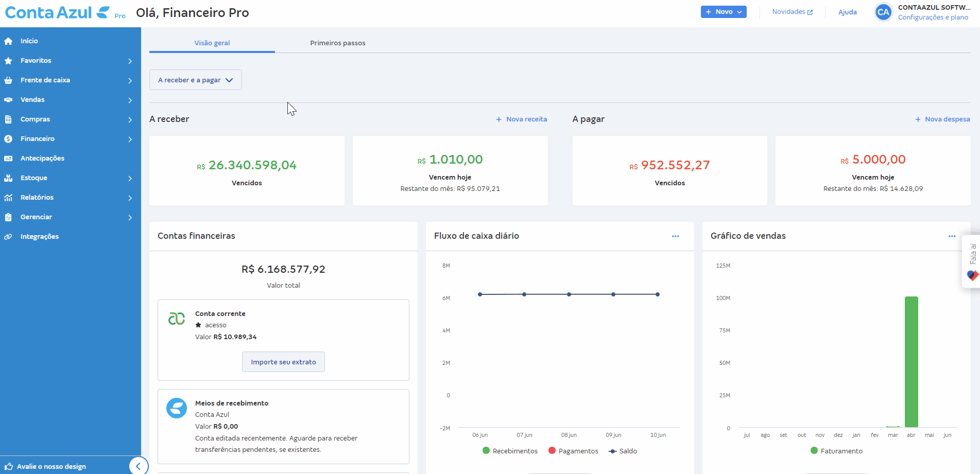The width and height of the screenshot is (980, 474).
Task: Click the thumbs-up Avalie o nosso design icon
Action: (9, 466)
